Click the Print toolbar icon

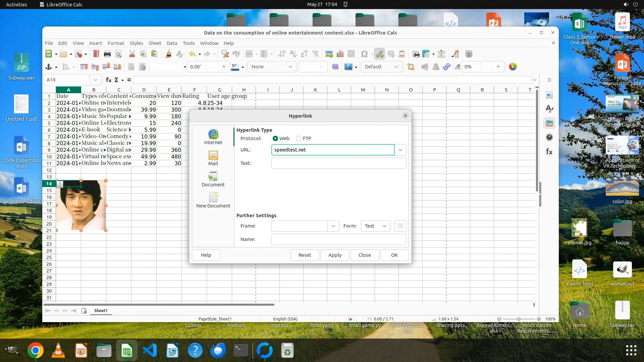point(107,54)
